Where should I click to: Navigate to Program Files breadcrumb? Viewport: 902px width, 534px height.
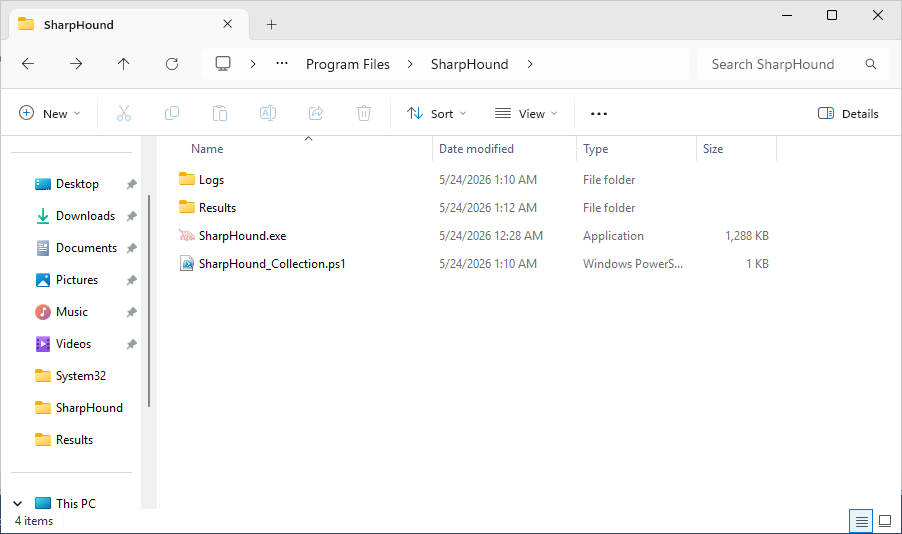(347, 64)
